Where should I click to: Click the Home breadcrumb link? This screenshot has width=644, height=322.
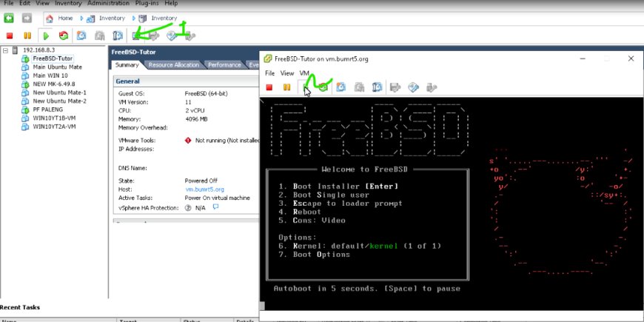pyautogui.click(x=65, y=18)
